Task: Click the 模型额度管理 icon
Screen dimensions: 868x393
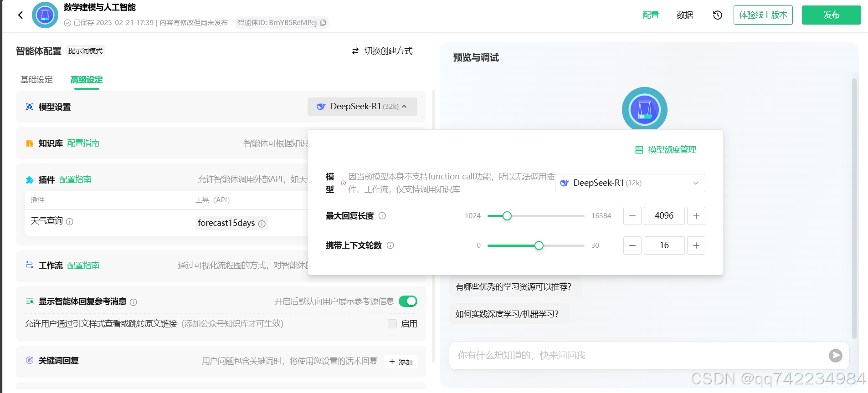Action: tap(639, 150)
